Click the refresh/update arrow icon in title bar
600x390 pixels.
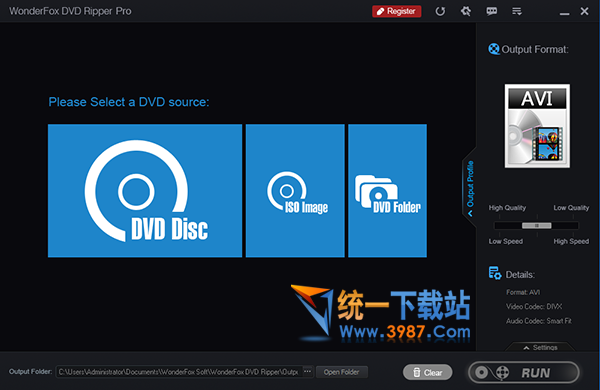click(440, 11)
